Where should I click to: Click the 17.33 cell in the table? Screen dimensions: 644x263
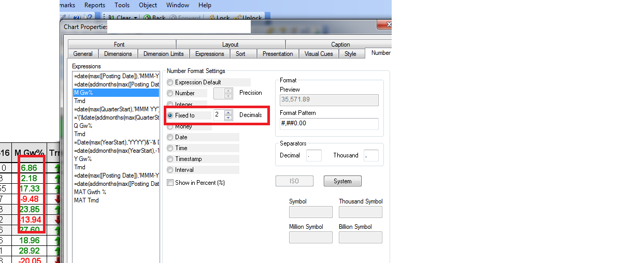pos(30,189)
